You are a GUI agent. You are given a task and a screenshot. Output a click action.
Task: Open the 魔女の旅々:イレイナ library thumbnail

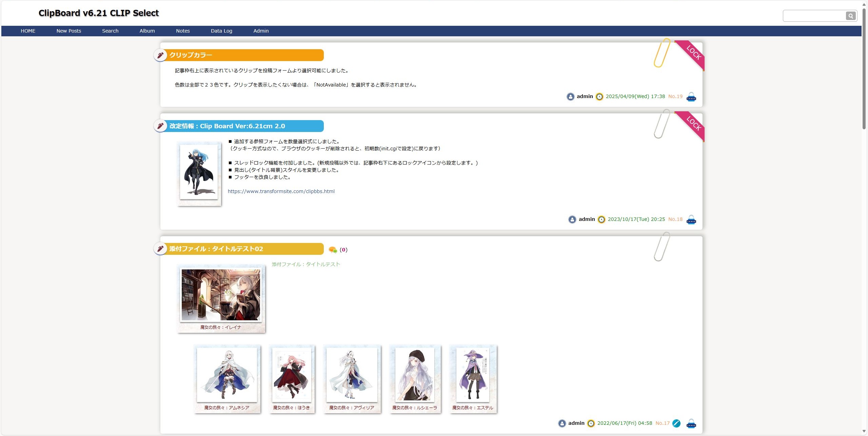[221, 295]
